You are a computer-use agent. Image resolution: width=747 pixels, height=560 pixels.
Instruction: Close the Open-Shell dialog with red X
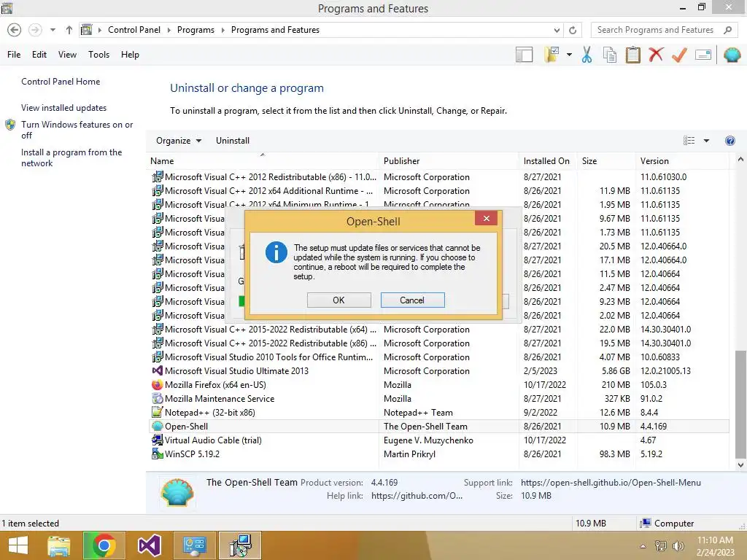pos(486,218)
